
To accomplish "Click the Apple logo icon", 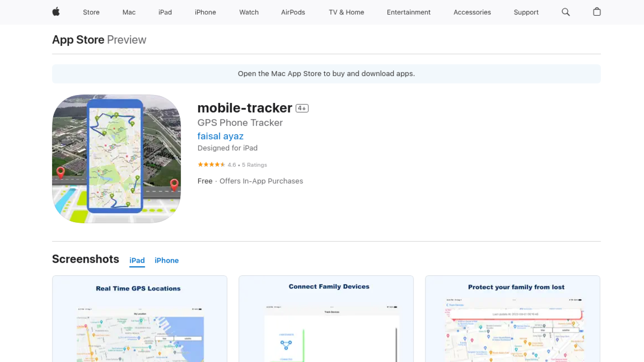I will 56,12.
